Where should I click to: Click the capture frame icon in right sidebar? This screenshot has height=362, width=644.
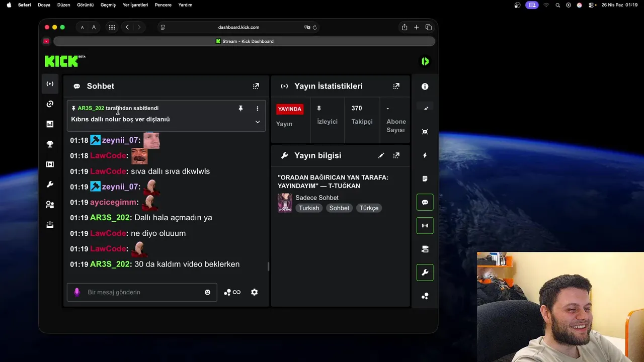(x=425, y=132)
